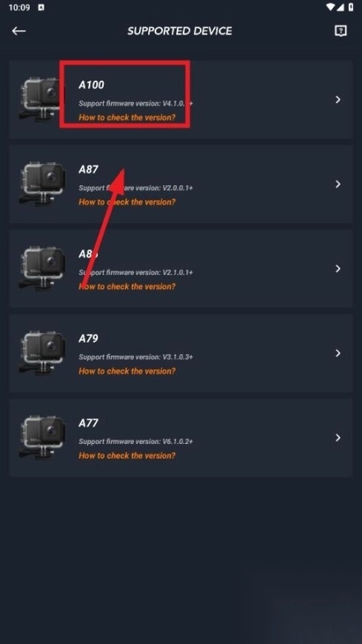The width and height of the screenshot is (362, 644).
Task: Open the help icon in top bar
Action: point(341,30)
